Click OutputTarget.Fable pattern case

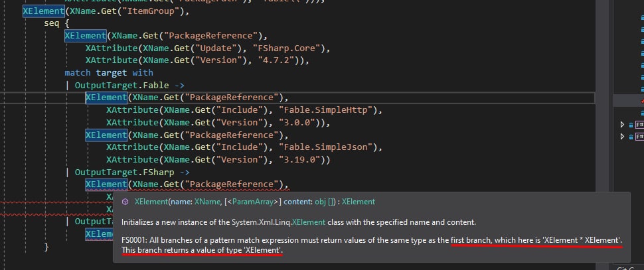(121, 86)
